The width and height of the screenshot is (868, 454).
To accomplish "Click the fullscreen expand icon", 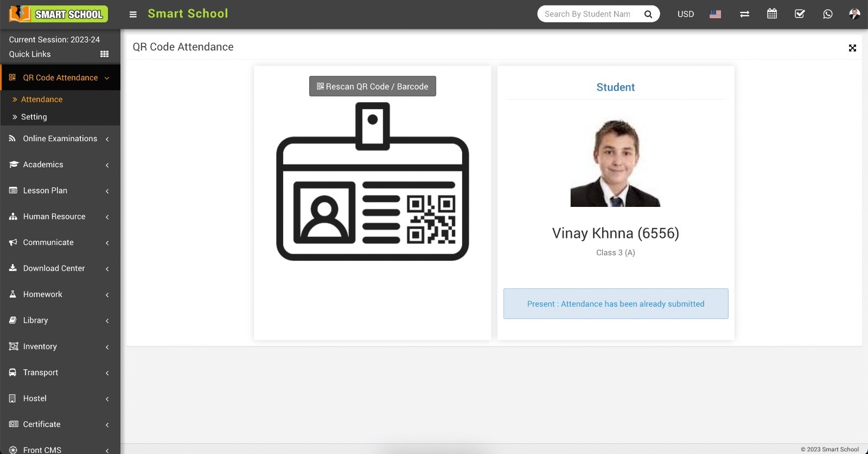I will coord(852,48).
